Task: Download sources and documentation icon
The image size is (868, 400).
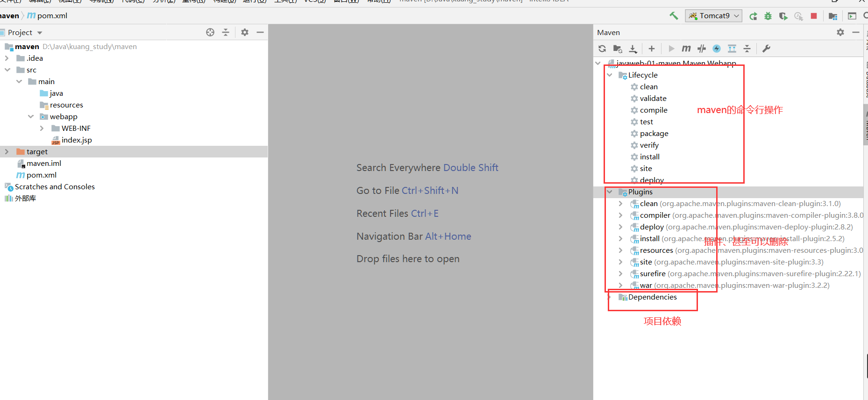Action: coord(633,49)
